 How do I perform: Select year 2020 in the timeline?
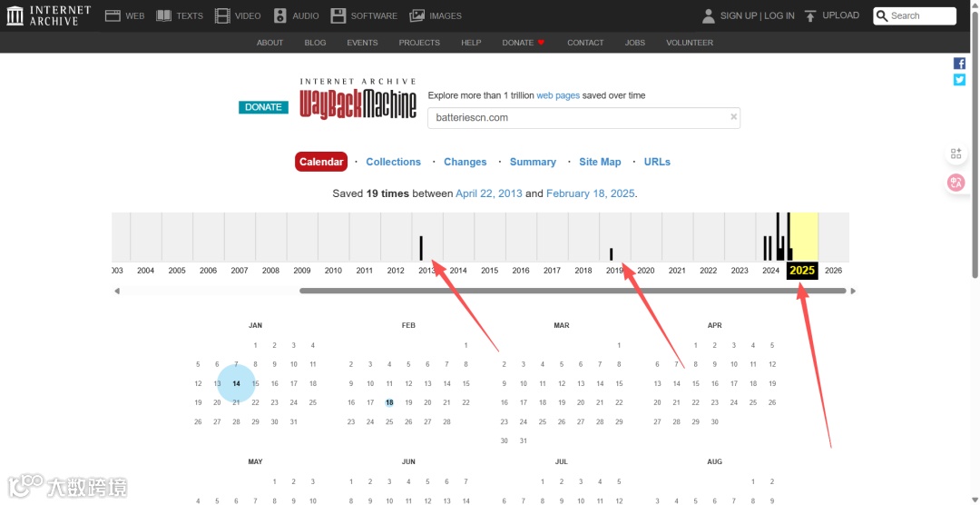tap(646, 271)
